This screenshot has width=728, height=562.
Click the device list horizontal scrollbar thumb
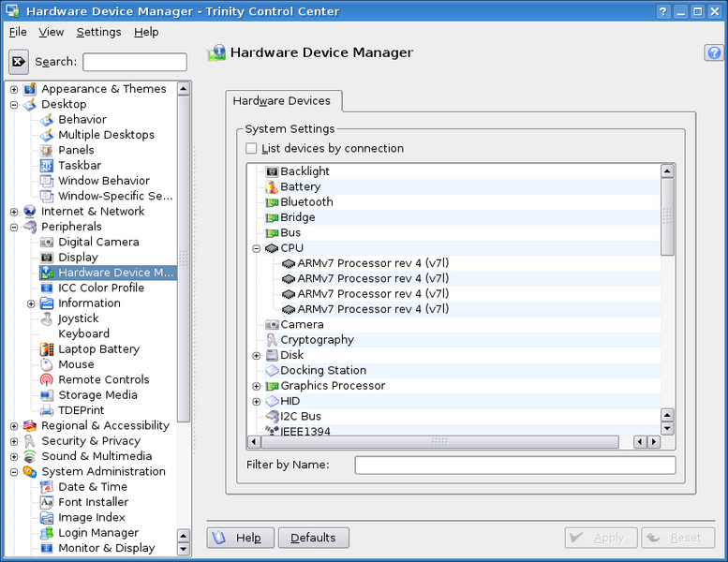pyautogui.click(x=439, y=441)
